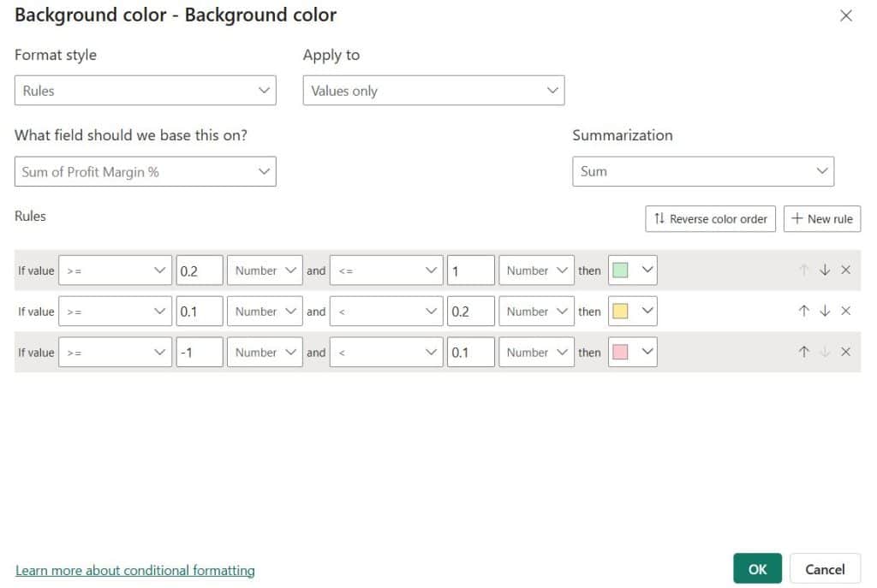Open the Apply to Values only dropdown
This screenshot has height=588, width=877.
pos(433,91)
